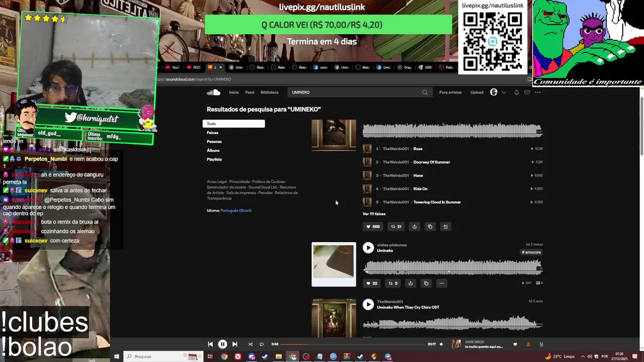Image resolution: width=644 pixels, height=362 pixels.
Task: Copy link of the TheWeirdo001 playlist
Action: coord(430,227)
